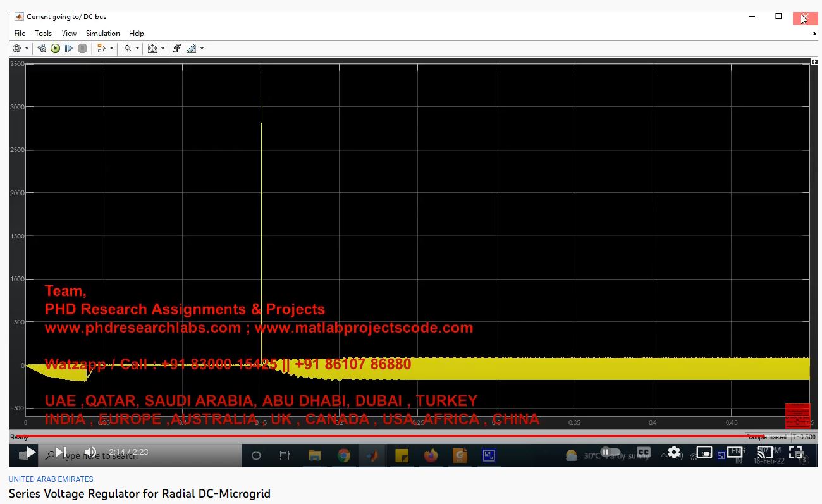Viewport: 822px width, 504px height.
Task: Open Task View on taskbar
Action: point(285,455)
